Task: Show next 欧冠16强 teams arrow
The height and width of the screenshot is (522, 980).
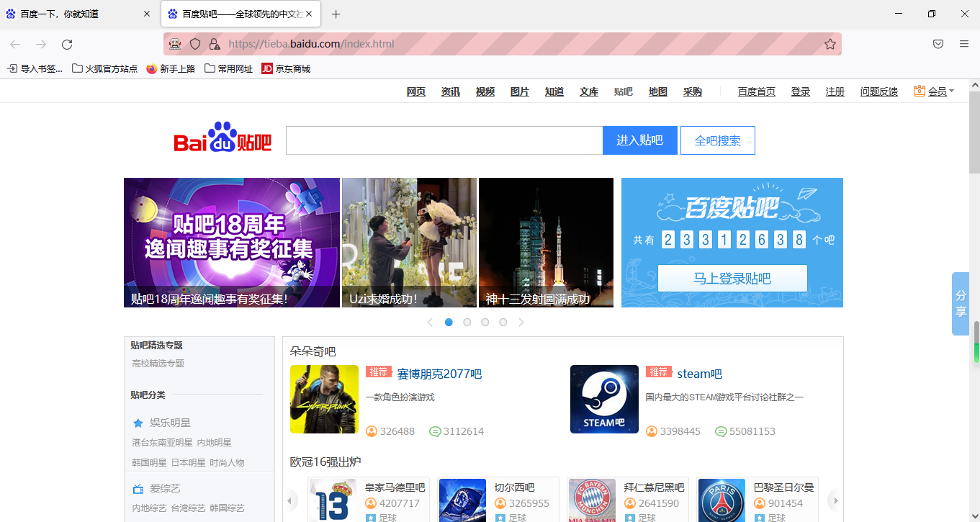Action: tap(834, 500)
